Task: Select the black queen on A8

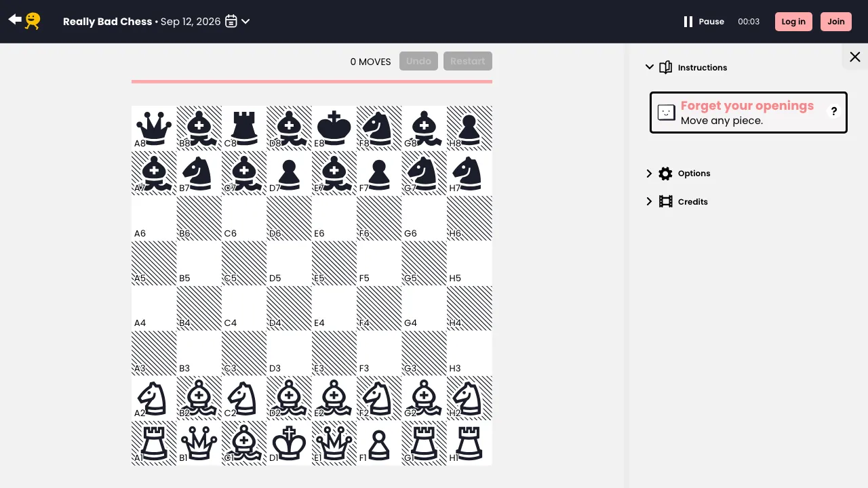Action: pos(154,128)
